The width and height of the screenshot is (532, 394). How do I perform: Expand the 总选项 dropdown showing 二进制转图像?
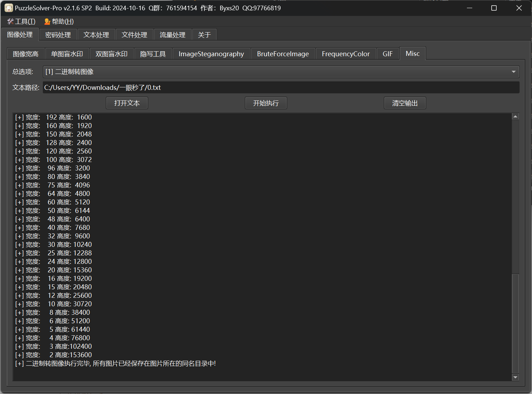281,72
